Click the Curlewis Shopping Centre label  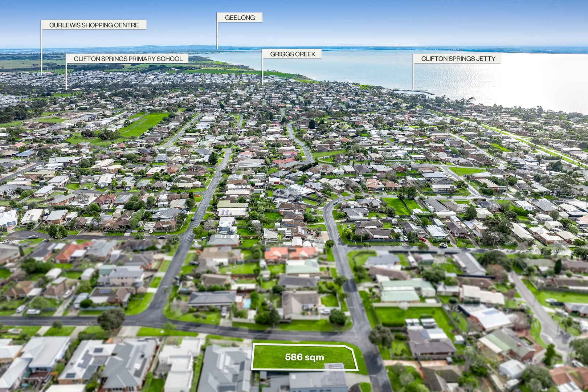point(94,25)
